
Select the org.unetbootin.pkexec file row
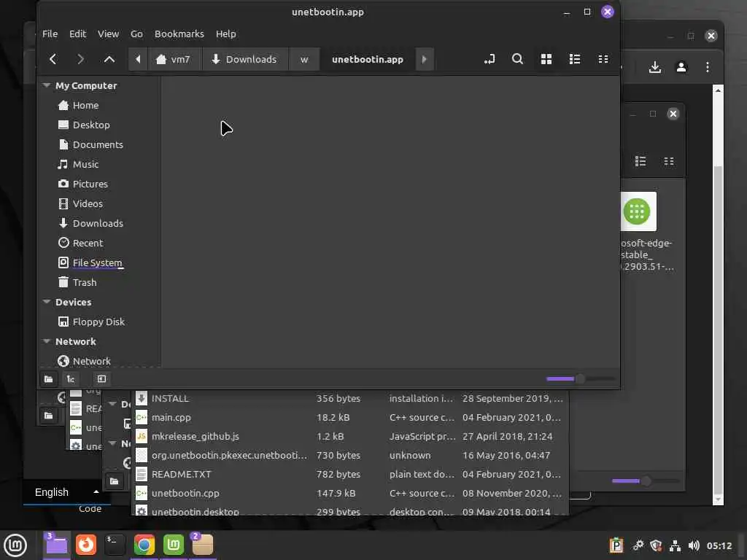tap(350, 456)
